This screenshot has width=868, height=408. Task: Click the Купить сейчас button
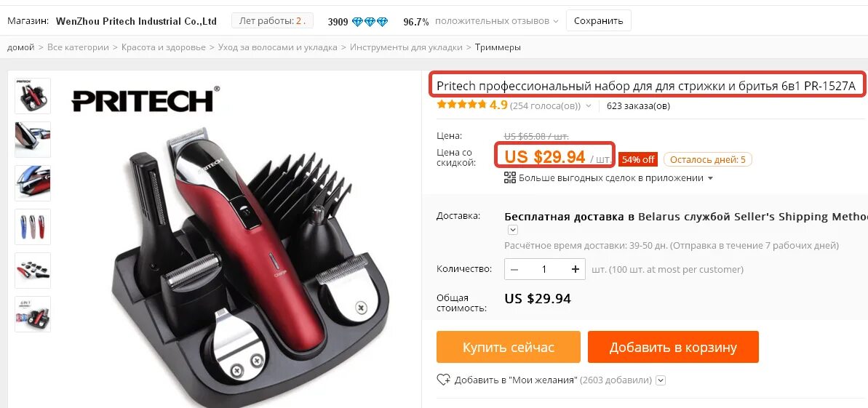point(508,347)
